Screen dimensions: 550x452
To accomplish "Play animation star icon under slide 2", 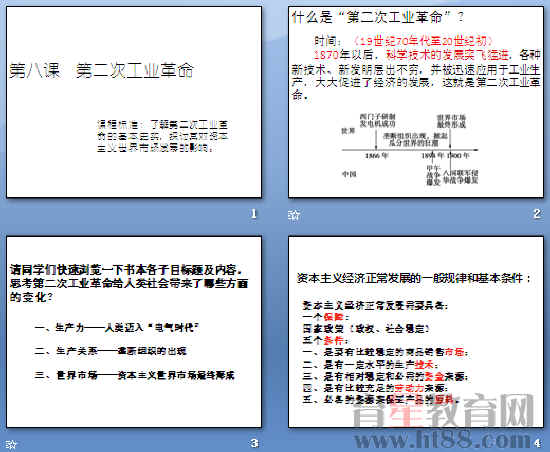I will click(294, 214).
